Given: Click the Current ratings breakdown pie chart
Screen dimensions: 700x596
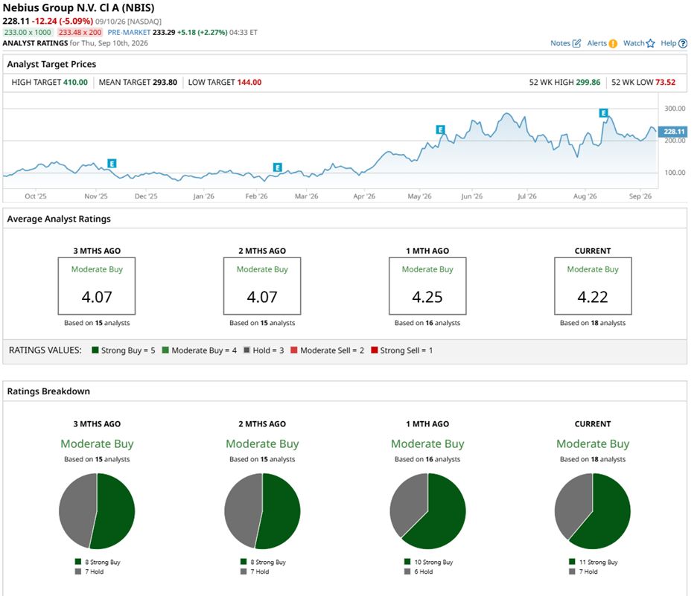Looking at the screenshot, I should tap(593, 511).
